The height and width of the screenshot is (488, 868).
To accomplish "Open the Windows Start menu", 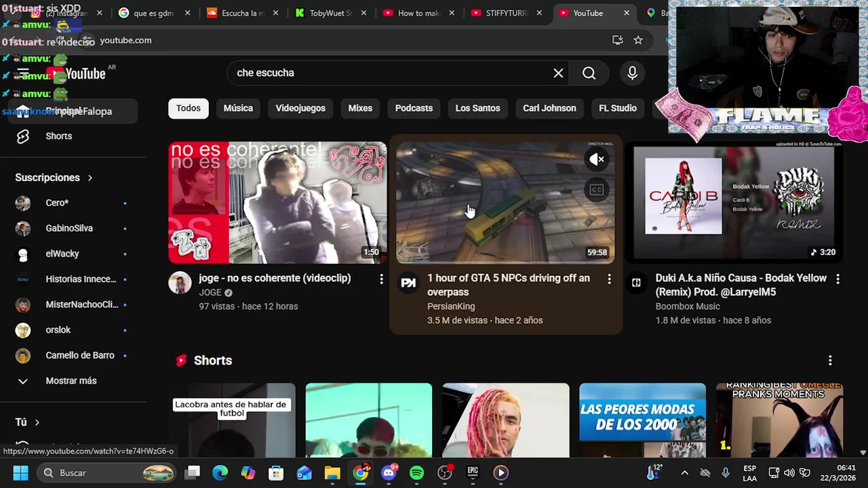I will [20, 473].
